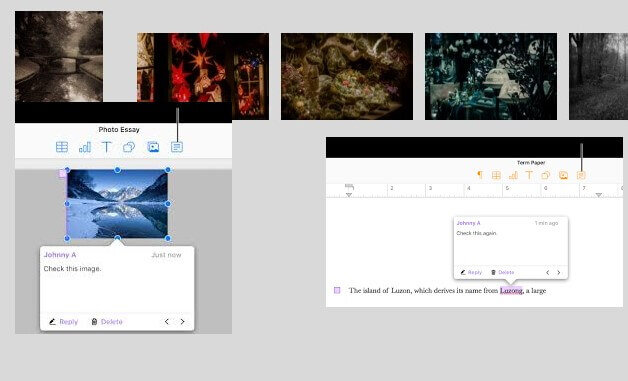Add text box in Photo Essay toolbar
The width and height of the screenshot is (628, 381).
[x=107, y=147]
